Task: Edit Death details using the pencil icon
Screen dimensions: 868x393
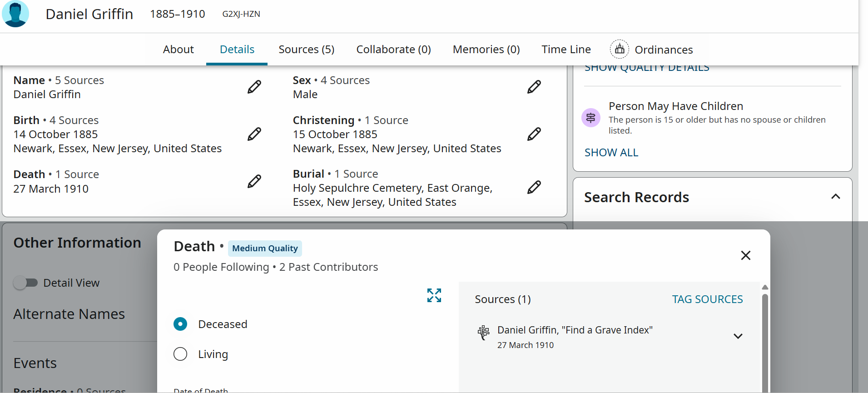Action: coord(254,181)
